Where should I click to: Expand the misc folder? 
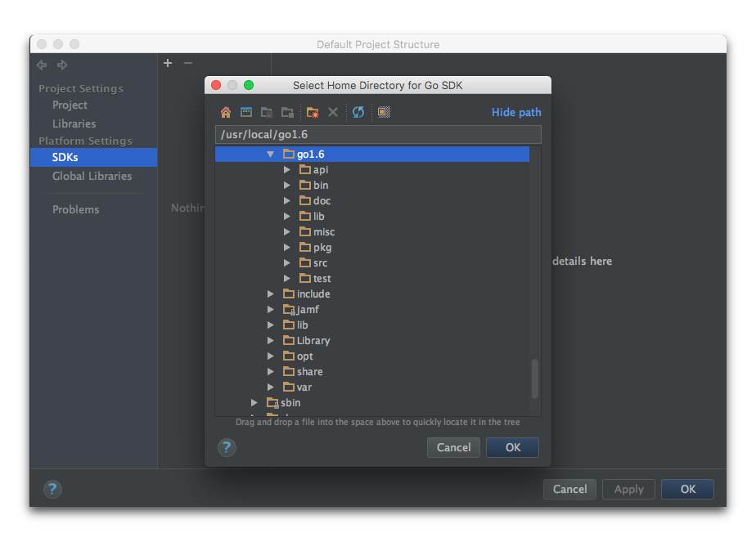[287, 231]
